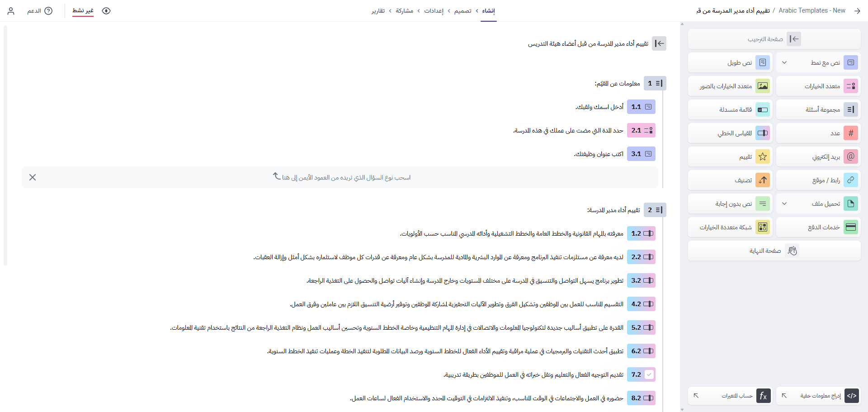Image resolution: width=868 pixels, height=412 pixels.
Task: Select linear scale question 5.2 badge
Action: pyautogui.click(x=641, y=327)
